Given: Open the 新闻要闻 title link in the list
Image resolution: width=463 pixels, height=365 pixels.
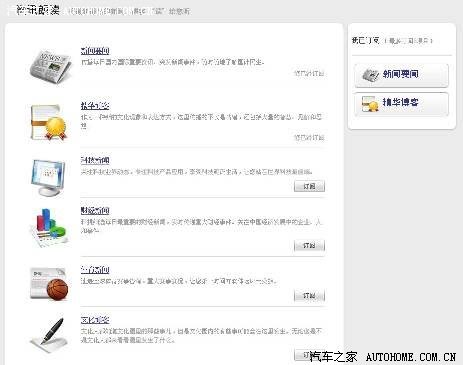Looking at the screenshot, I should [95, 51].
